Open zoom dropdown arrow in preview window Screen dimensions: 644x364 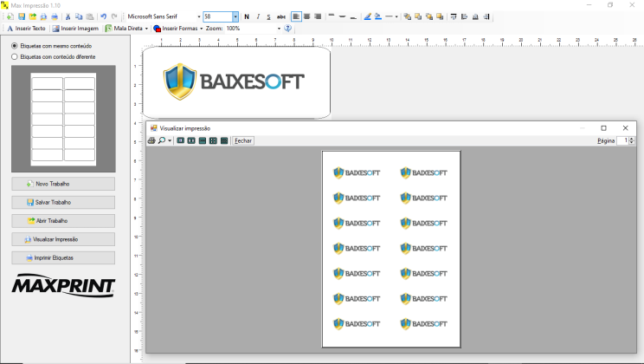click(170, 140)
